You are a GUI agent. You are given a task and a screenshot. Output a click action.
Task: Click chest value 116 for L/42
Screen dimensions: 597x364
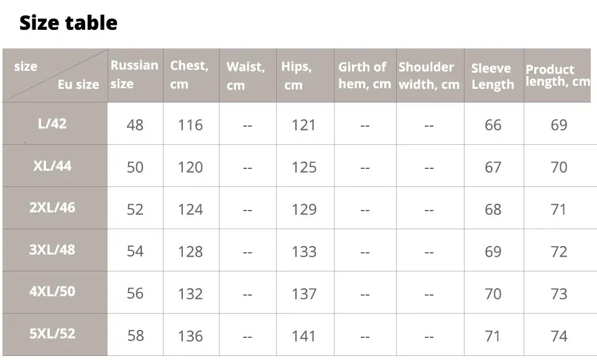(190, 125)
